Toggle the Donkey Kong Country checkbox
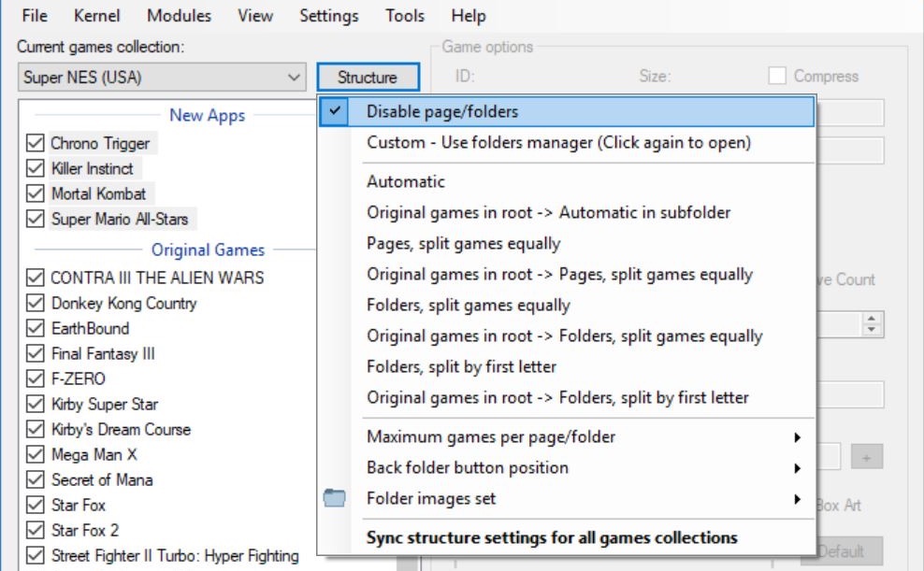 36,303
